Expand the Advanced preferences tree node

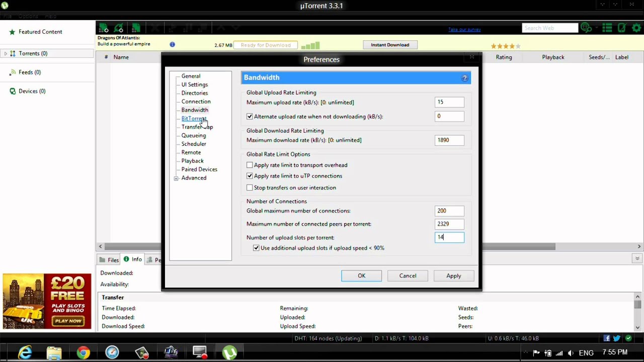[x=176, y=178]
